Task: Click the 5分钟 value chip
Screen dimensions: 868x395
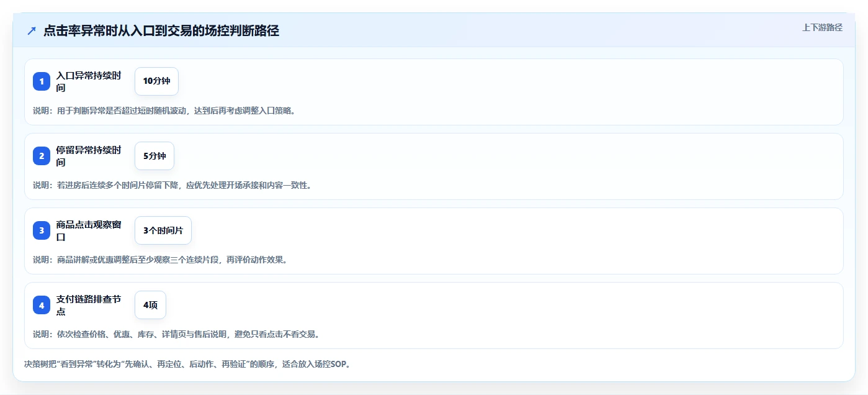Action: [154, 156]
